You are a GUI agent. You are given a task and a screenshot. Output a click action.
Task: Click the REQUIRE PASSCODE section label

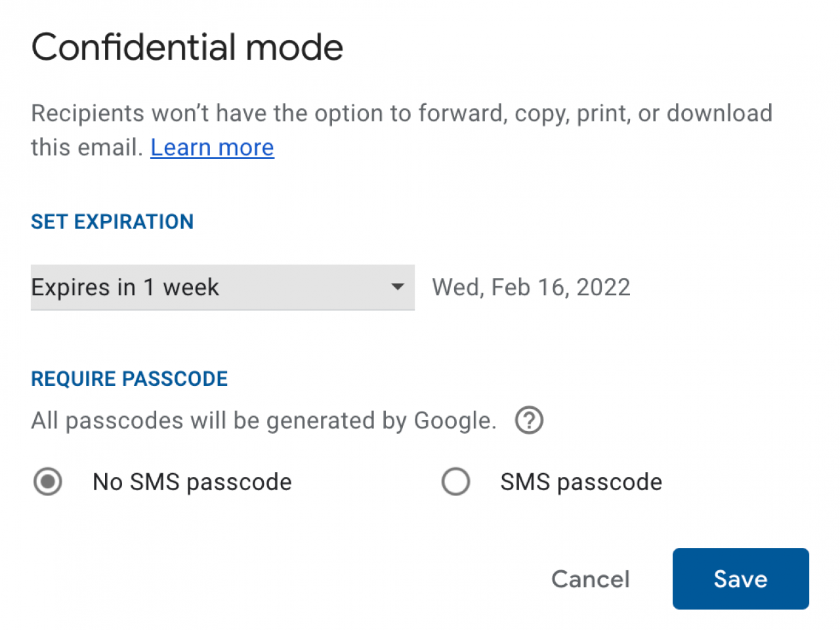(x=129, y=378)
